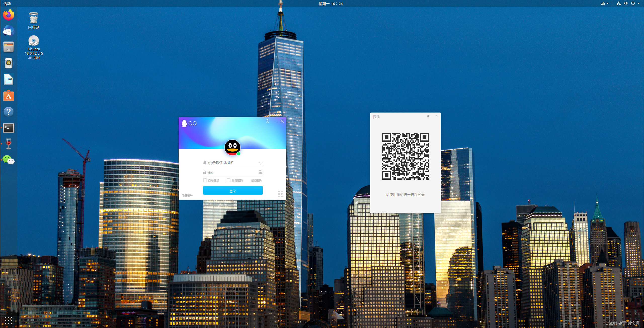Open Ubuntu Software from the dock
Screen dimensions: 644x328
pos(9,96)
